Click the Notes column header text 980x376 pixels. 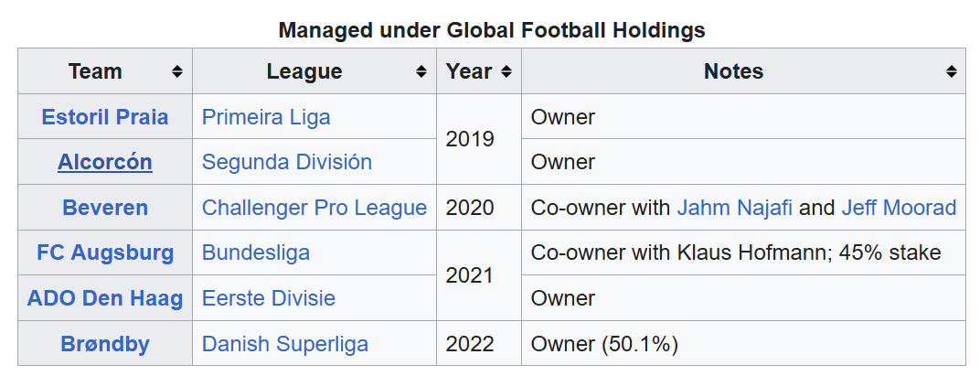click(x=733, y=71)
